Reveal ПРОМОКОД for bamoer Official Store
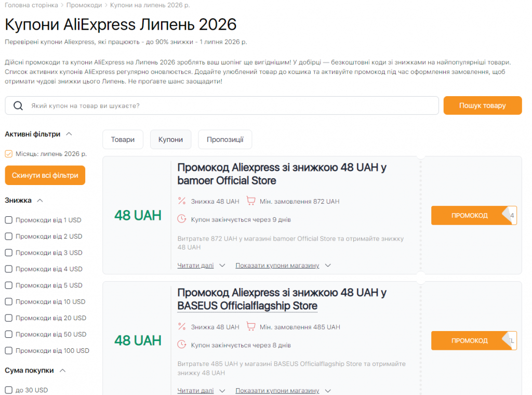This screenshot has width=532, height=395. 474,216
